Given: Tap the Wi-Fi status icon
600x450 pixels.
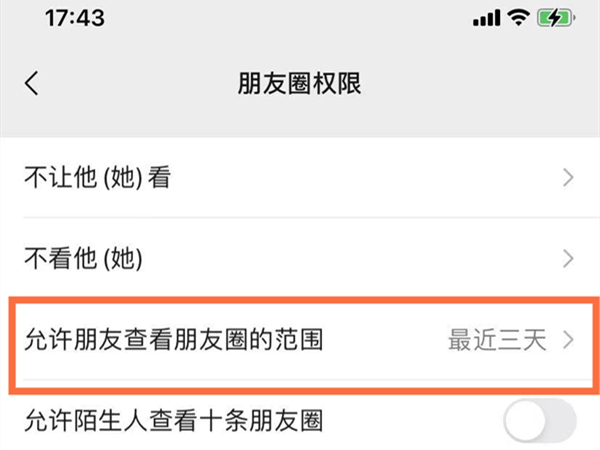Looking at the screenshot, I should pos(519,19).
